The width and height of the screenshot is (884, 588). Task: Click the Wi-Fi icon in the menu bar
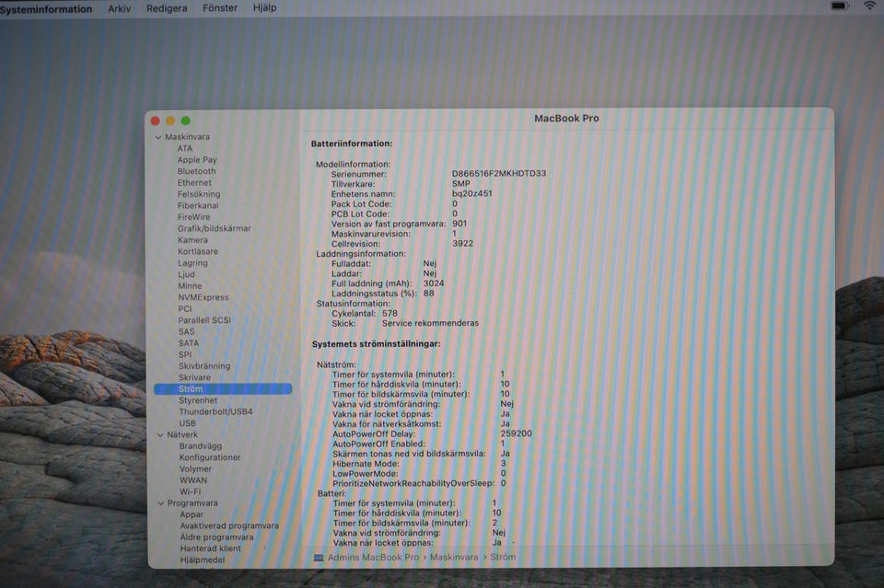click(870, 6)
